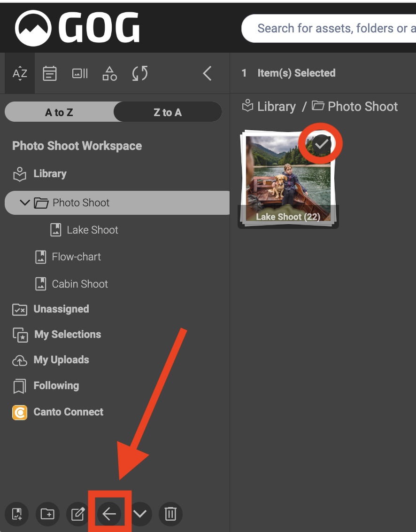The width and height of the screenshot is (416, 532).
Task: Click the Lake Shoot album icon in tree
Action: point(55,230)
